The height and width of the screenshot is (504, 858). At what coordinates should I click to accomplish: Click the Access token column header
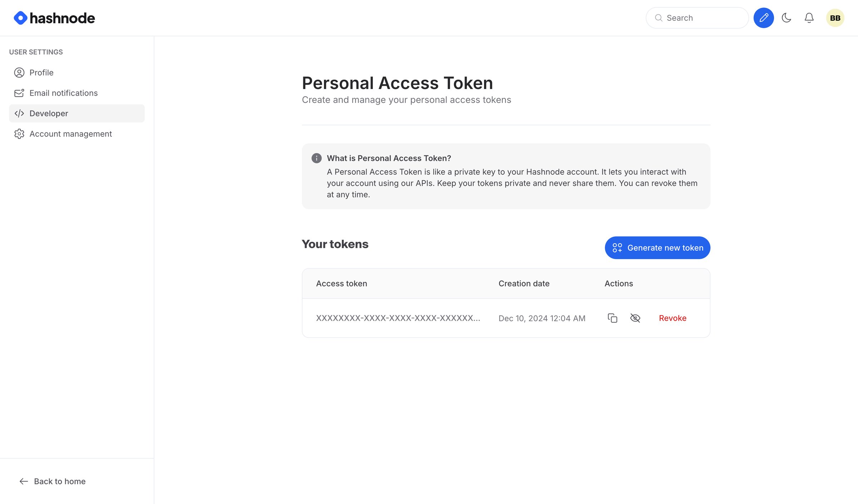[341, 283]
